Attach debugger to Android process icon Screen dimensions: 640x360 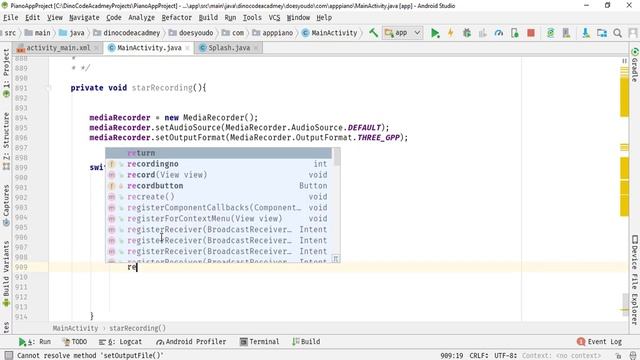coord(514,33)
